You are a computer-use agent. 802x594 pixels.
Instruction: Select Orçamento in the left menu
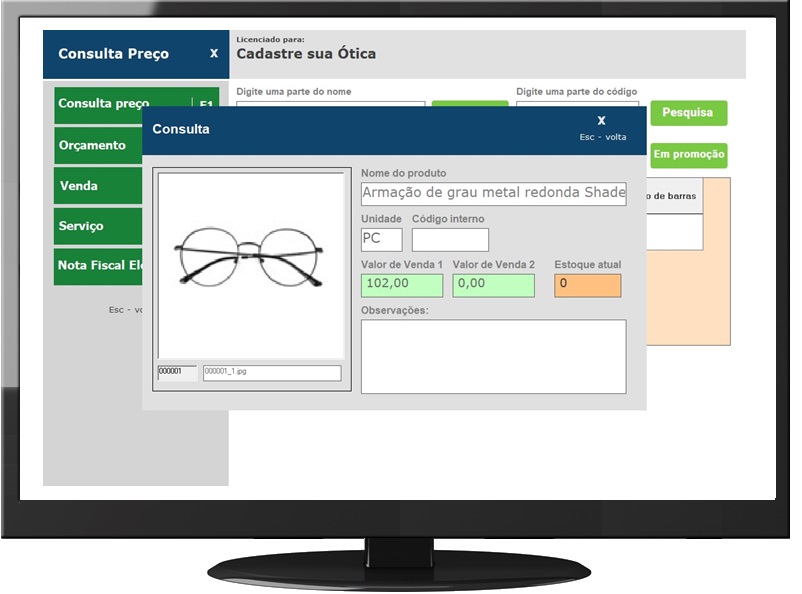(x=93, y=145)
